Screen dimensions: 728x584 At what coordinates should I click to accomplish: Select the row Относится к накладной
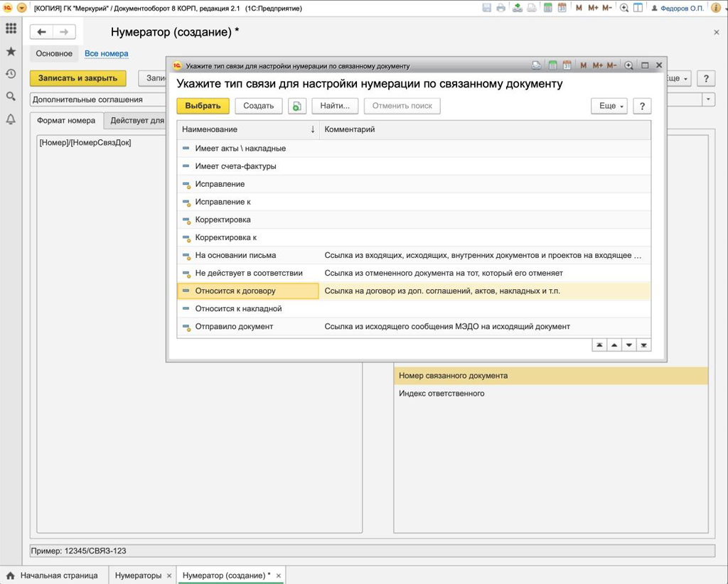point(238,309)
